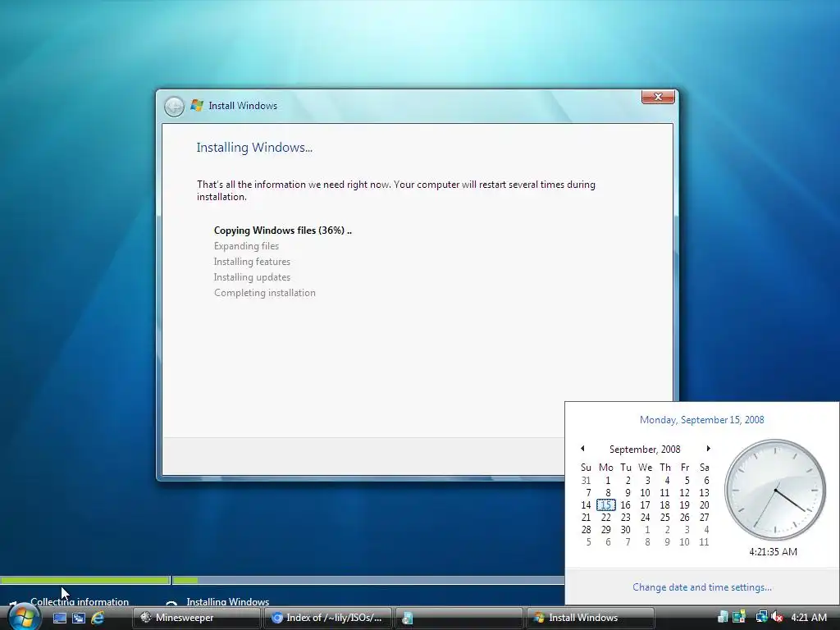Launch Internet Explorer from quick launch
Viewport: 840px width, 630px height.
click(x=98, y=618)
